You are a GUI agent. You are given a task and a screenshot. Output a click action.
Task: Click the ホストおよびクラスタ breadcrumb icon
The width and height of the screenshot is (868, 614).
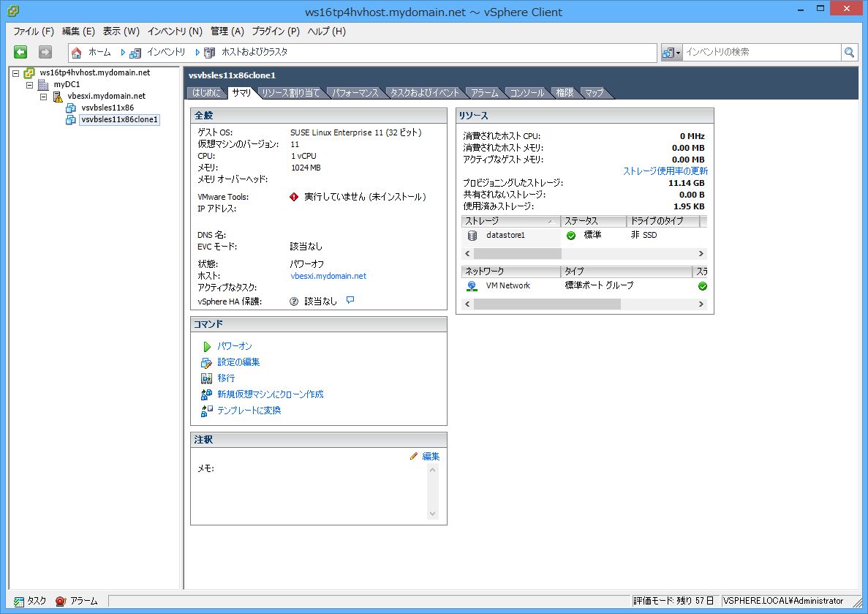click(x=209, y=53)
